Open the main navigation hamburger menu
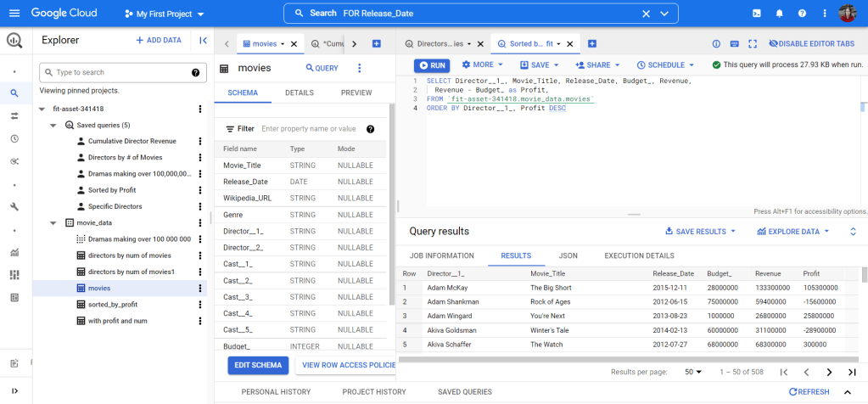Viewport: 868px width, 404px height. 14,14
